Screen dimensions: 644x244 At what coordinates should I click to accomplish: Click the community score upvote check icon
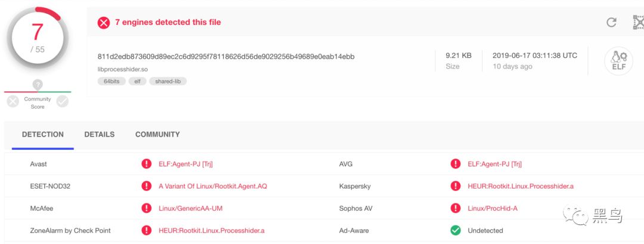(62, 102)
